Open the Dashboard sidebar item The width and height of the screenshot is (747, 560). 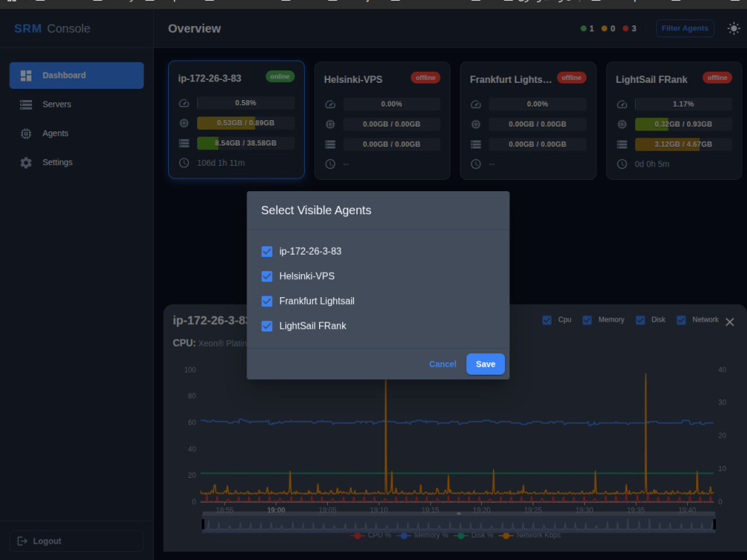coord(76,75)
